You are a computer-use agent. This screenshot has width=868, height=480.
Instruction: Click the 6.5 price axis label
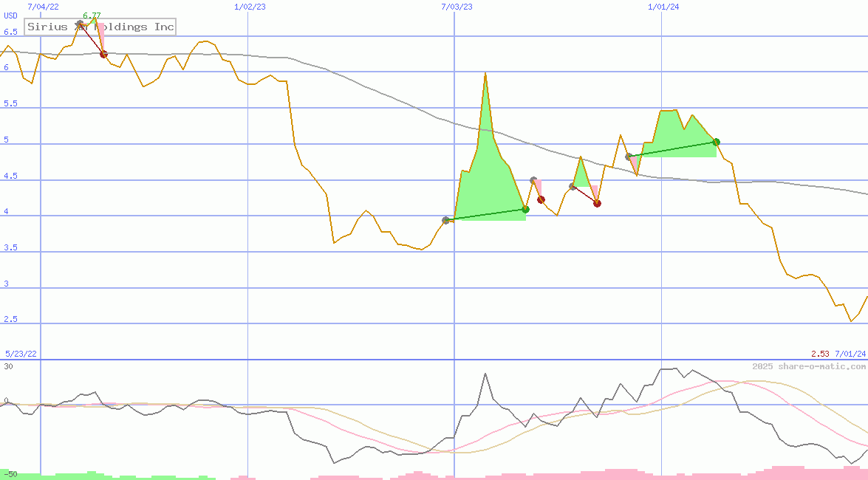coord(10,32)
